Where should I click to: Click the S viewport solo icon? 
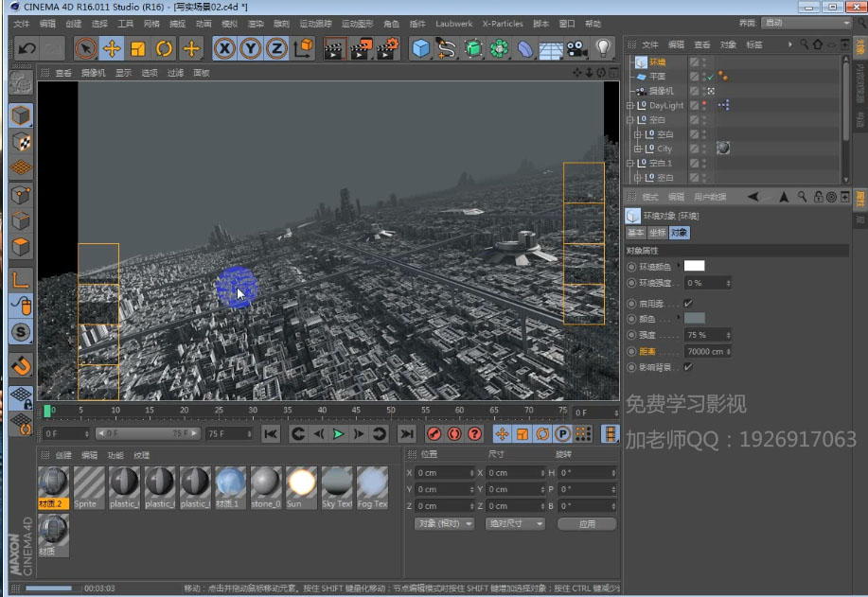coord(21,332)
